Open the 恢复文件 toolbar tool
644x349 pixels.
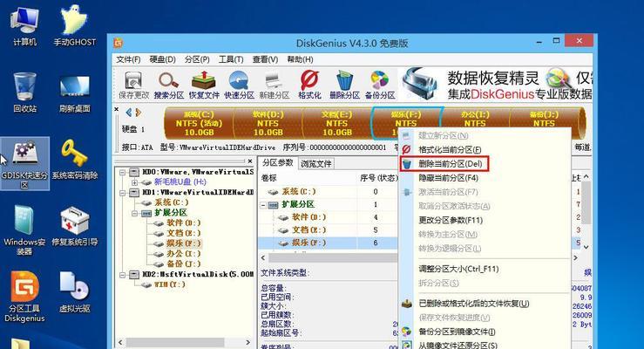tap(204, 86)
